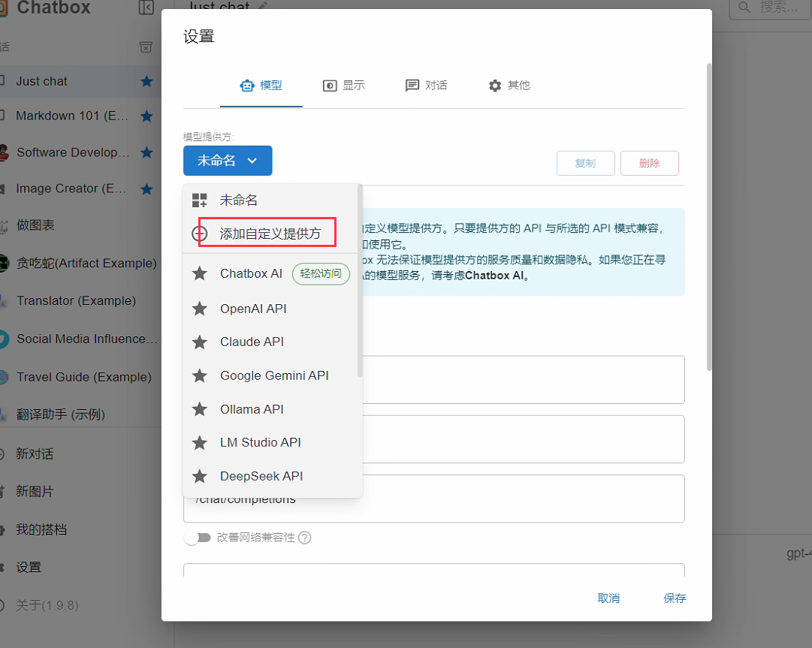Unstar the Software Developer conversation
The height and width of the screenshot is (648, 812).
pos(146,152)
